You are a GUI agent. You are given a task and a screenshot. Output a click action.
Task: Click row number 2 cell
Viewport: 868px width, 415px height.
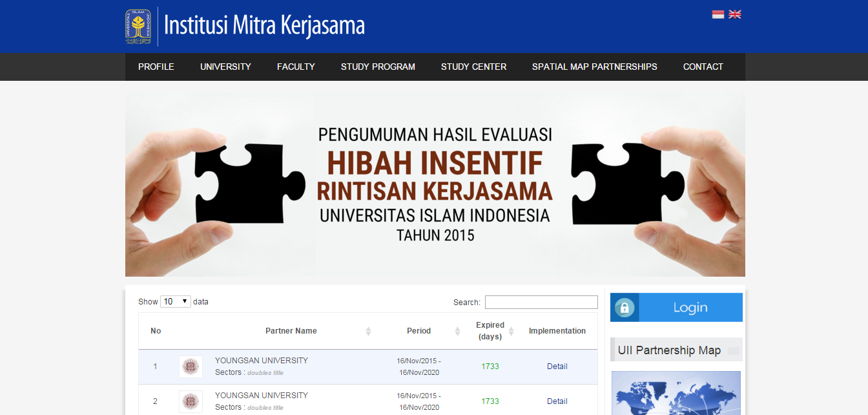click(155, 401)
